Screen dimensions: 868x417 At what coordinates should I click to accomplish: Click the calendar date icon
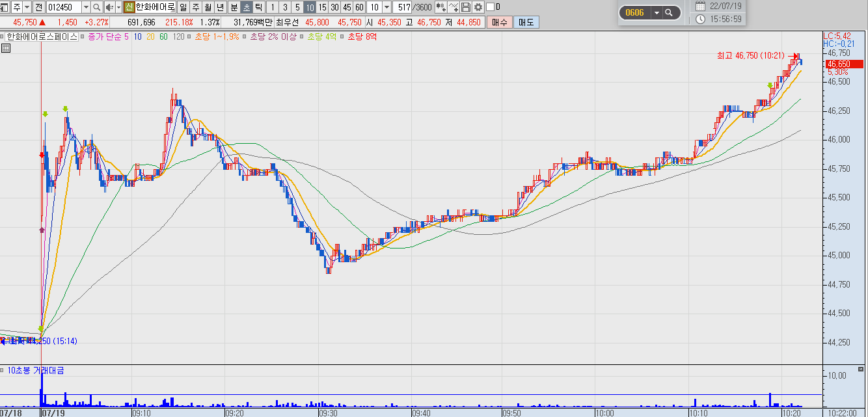pyautogui.click(x=700, y=6)
